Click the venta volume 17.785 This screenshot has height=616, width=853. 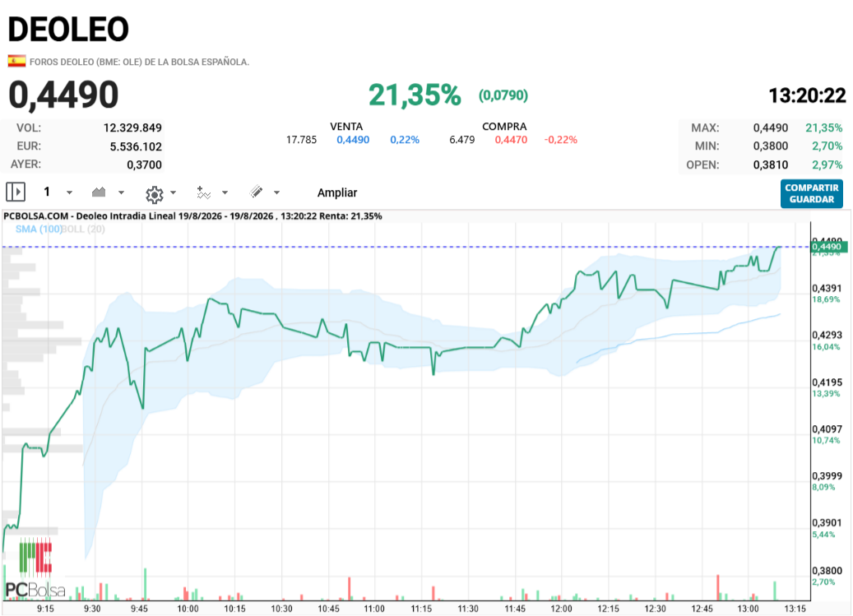click(x=301, y=140)
